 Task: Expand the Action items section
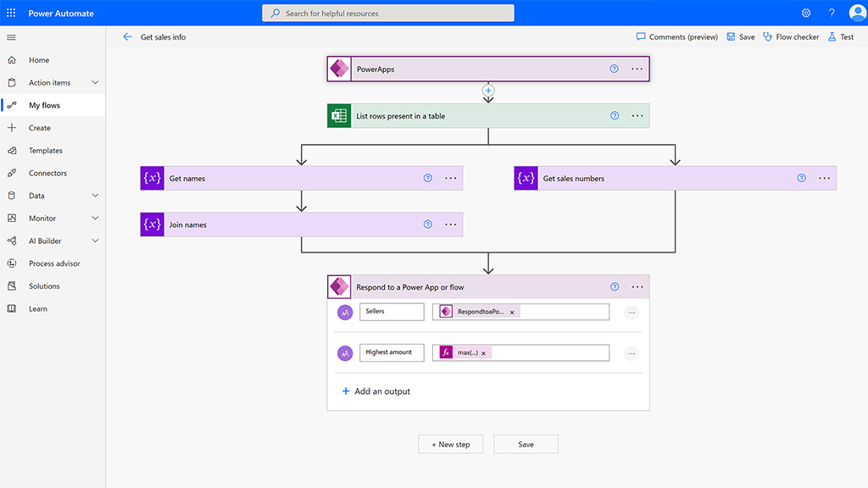pos(95,82)
